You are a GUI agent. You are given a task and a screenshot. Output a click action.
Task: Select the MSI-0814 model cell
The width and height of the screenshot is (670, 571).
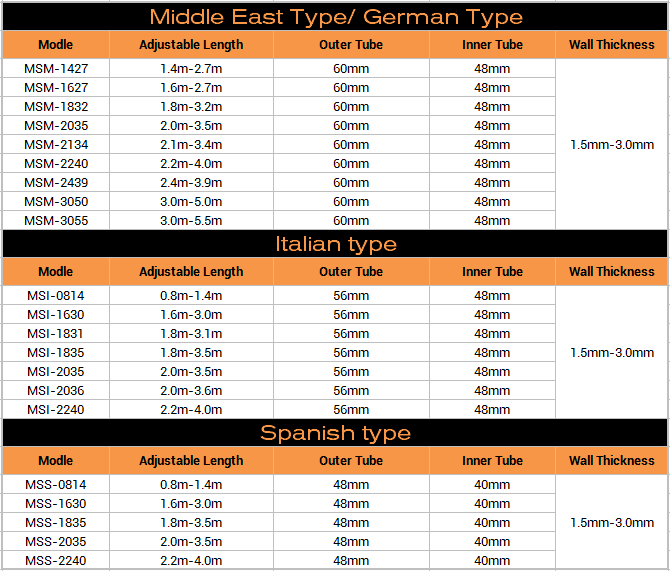coord(56,296)
